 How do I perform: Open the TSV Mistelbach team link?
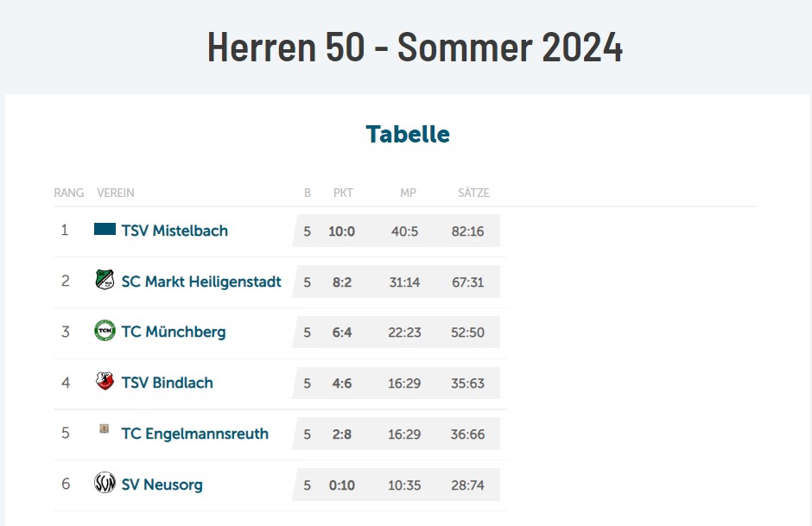coord(174,231)
